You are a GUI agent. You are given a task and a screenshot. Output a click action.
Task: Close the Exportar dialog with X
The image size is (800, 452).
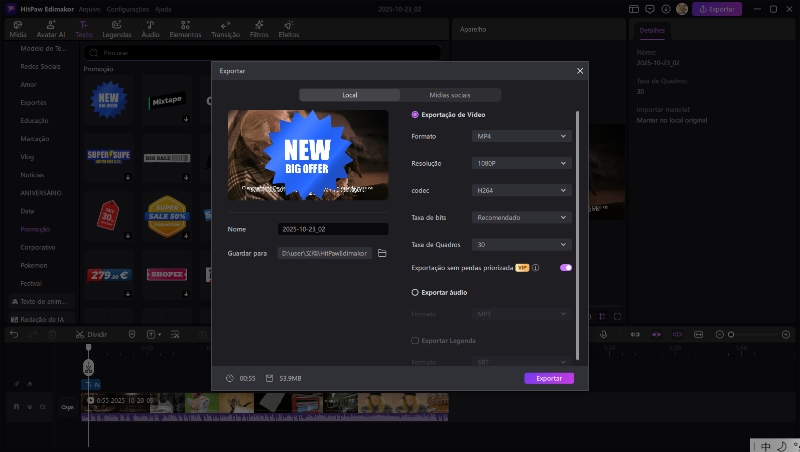(580, 71)
